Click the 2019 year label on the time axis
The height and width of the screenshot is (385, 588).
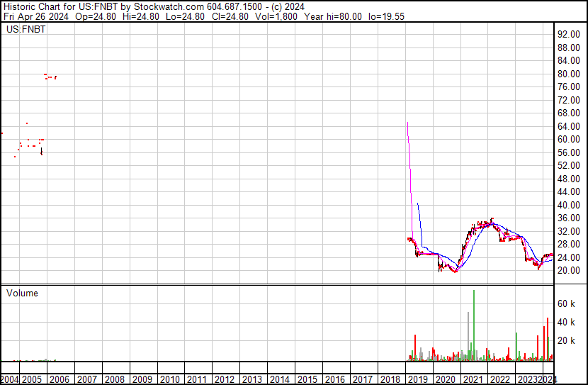tap(418, 379)
